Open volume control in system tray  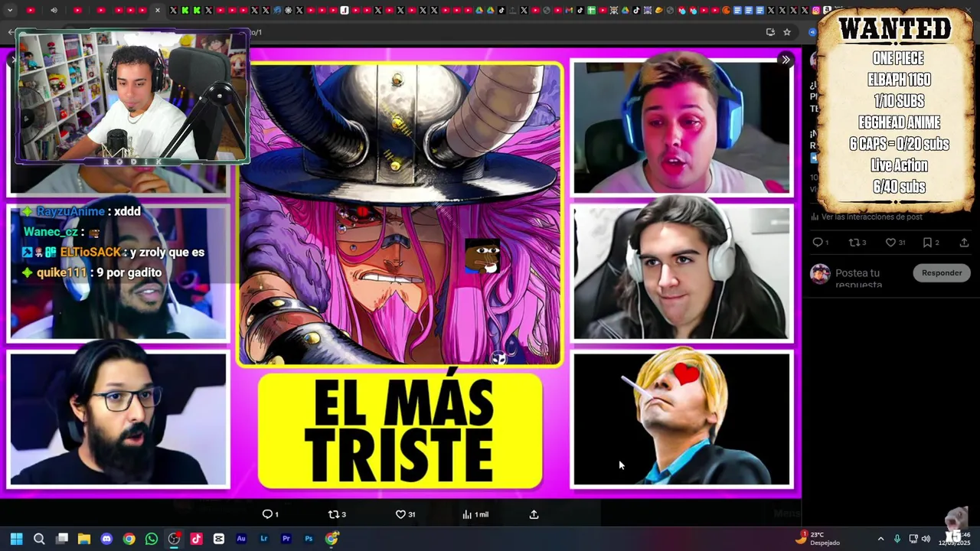[926, 539]
